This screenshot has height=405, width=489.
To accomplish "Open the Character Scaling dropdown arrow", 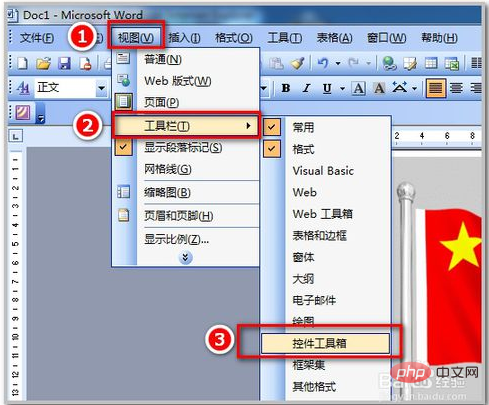I will (x=414, y=88).
